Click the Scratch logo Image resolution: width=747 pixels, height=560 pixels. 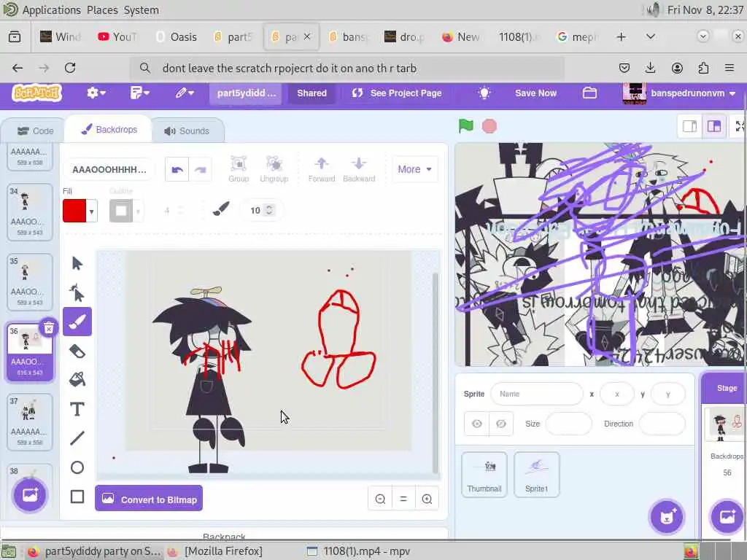pos(36,93)
